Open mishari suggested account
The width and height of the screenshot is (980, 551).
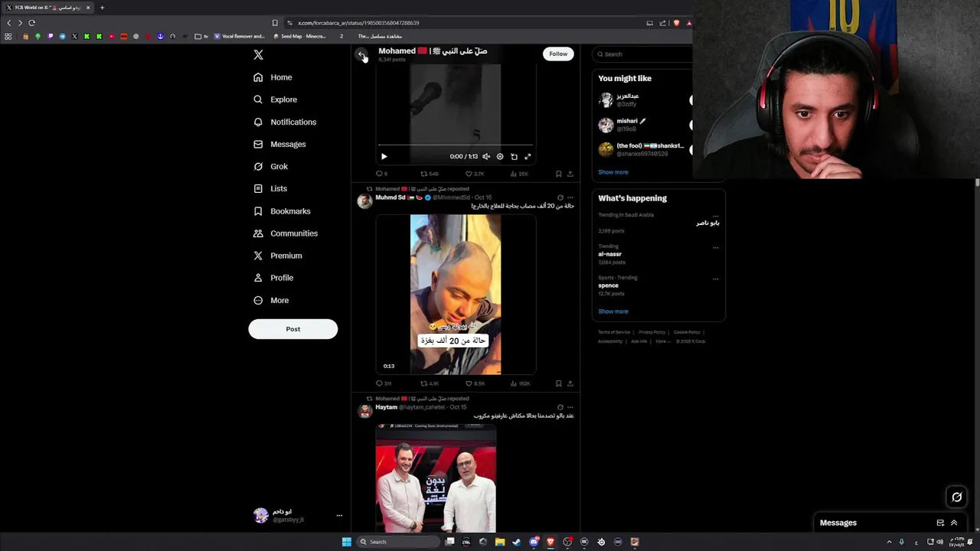pyautogui.click(x=643, y=124)
